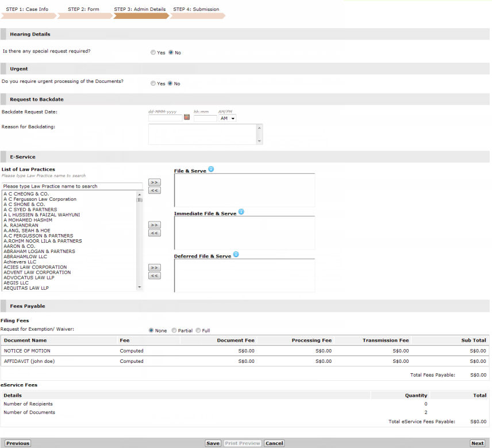Add law practice to File & Serve list
The width and height of the screenshot is (492, 448).
point(154,182)
